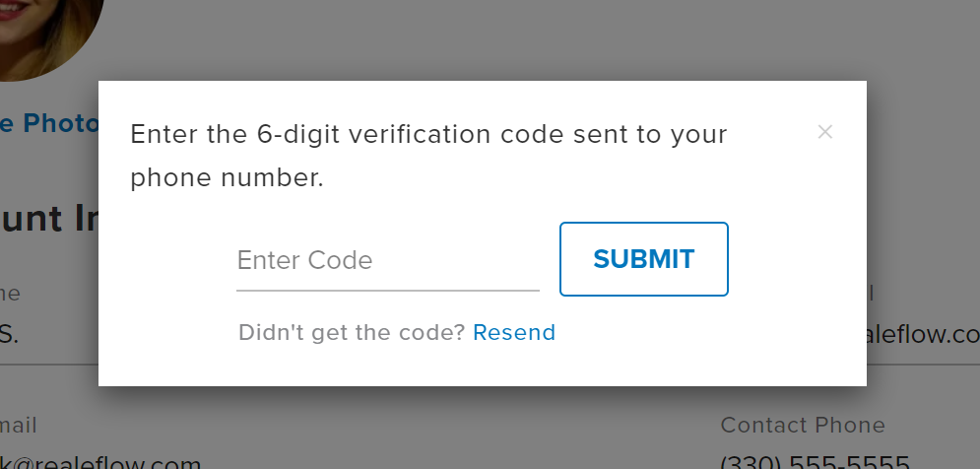
Task: Click the 'mail' field label at bottom left
Action: [x=19, y=426]
